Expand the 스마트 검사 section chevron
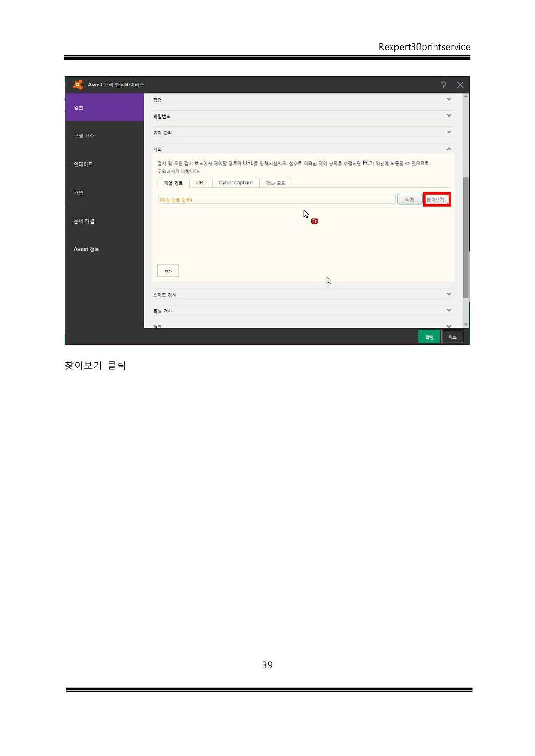 click(449, 294)
